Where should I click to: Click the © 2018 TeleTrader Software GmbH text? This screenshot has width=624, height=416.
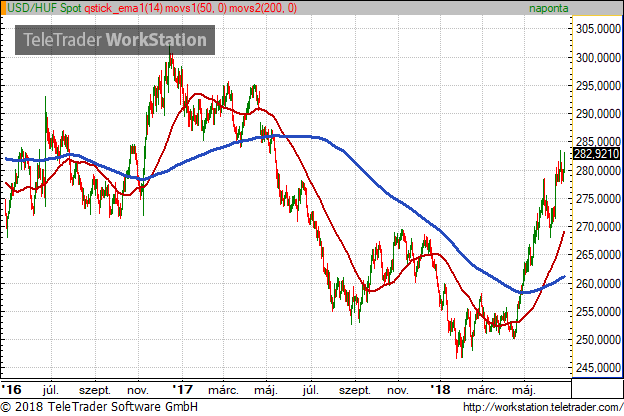tap(99, 407)
